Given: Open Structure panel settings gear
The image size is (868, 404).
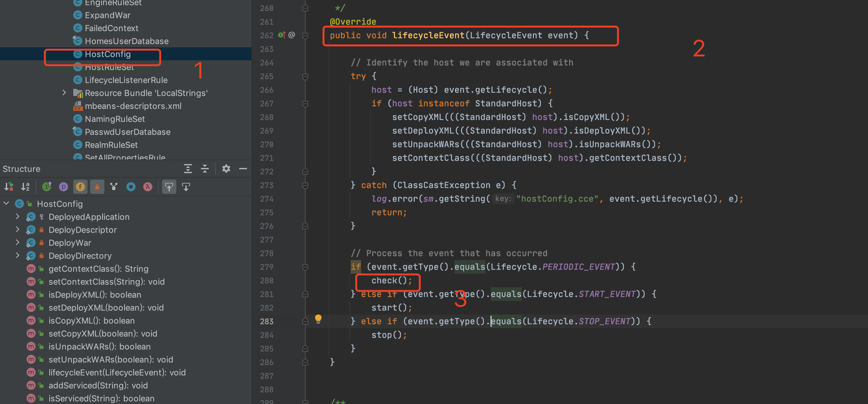Looking at the screenshot, I should click(x=226, y=169).
